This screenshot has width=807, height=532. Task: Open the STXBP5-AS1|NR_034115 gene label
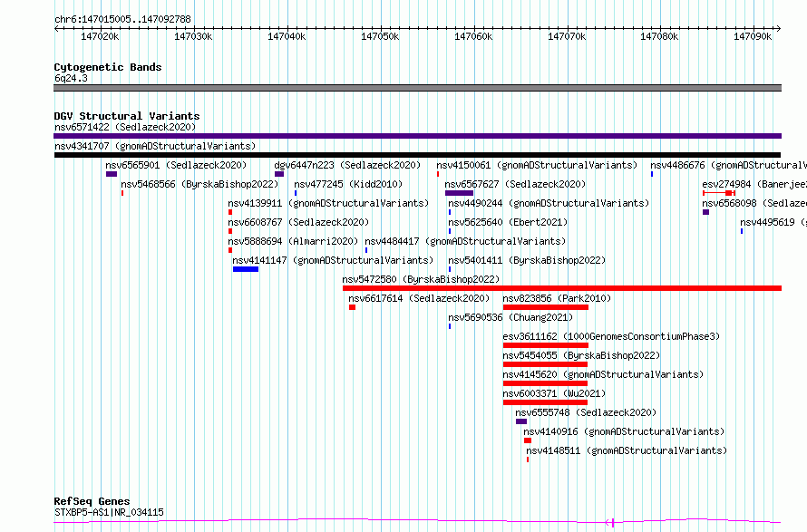(109, 512)
